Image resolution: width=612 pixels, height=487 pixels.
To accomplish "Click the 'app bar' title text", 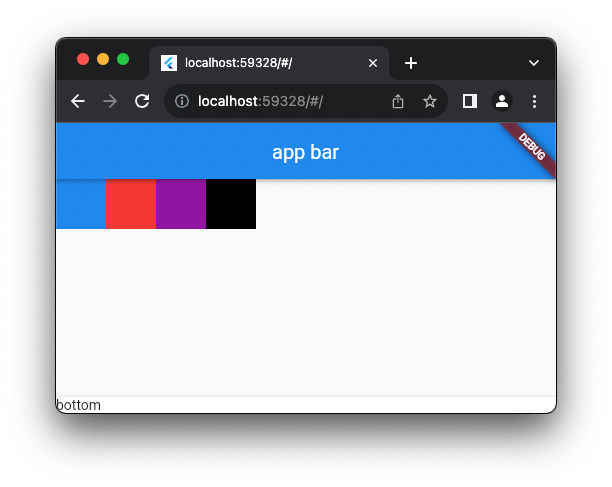I will 306,152.
